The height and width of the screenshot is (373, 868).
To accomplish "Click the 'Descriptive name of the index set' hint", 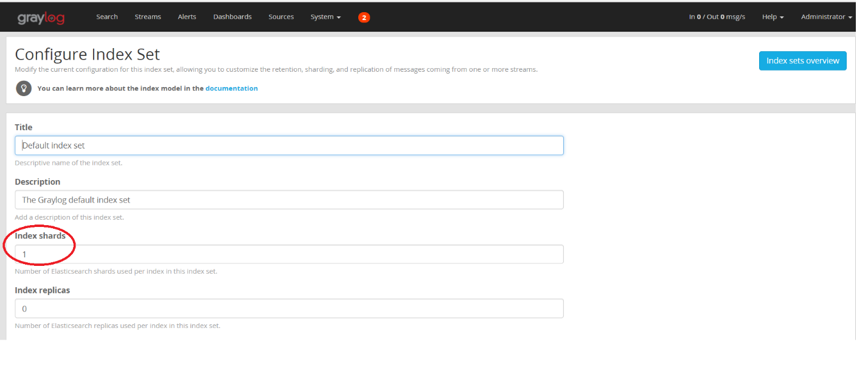I will (69, 163).
